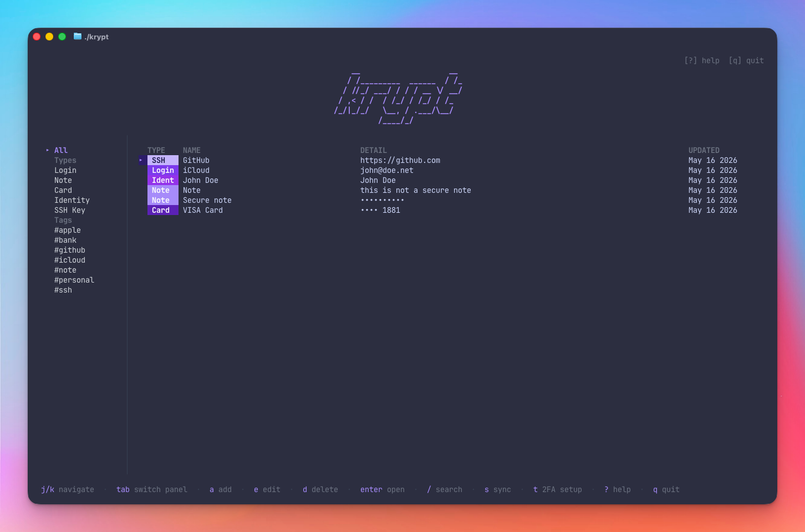
Task: Select the #bank tag
Action: [x=65, y=240]
